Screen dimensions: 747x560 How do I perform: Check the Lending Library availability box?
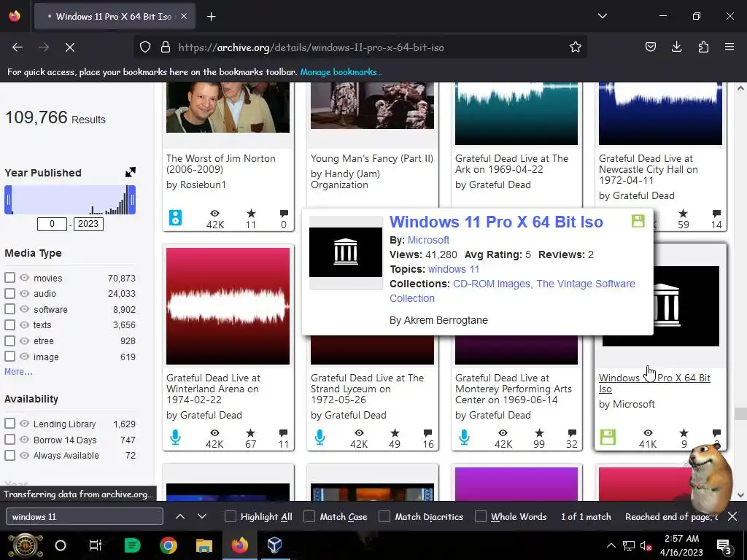point(9,424)
